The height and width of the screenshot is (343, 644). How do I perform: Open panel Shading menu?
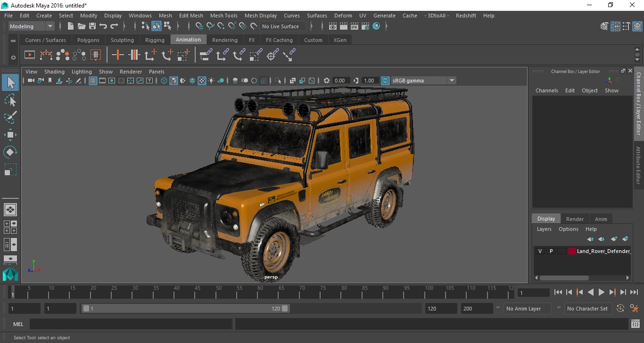(x=54, y=72)
